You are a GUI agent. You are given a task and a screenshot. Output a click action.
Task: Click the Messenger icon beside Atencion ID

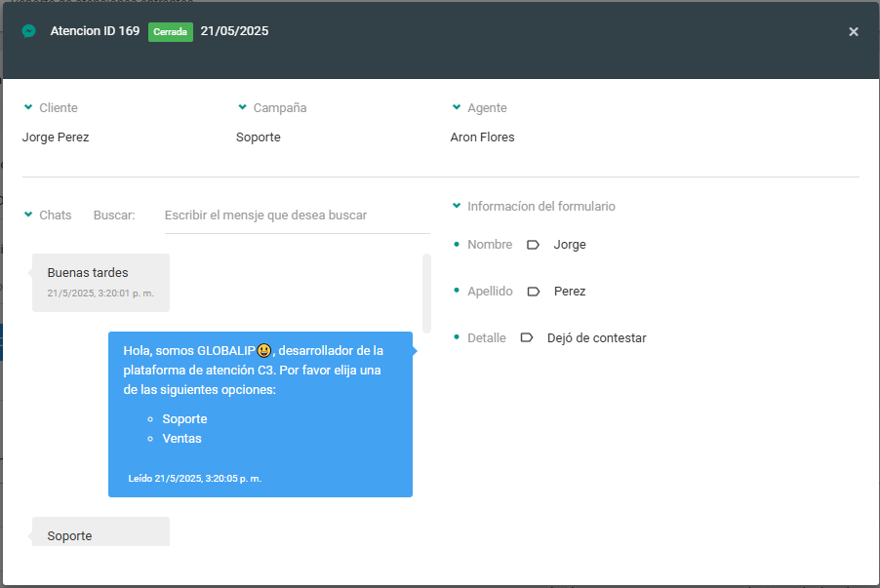point(29,31)
